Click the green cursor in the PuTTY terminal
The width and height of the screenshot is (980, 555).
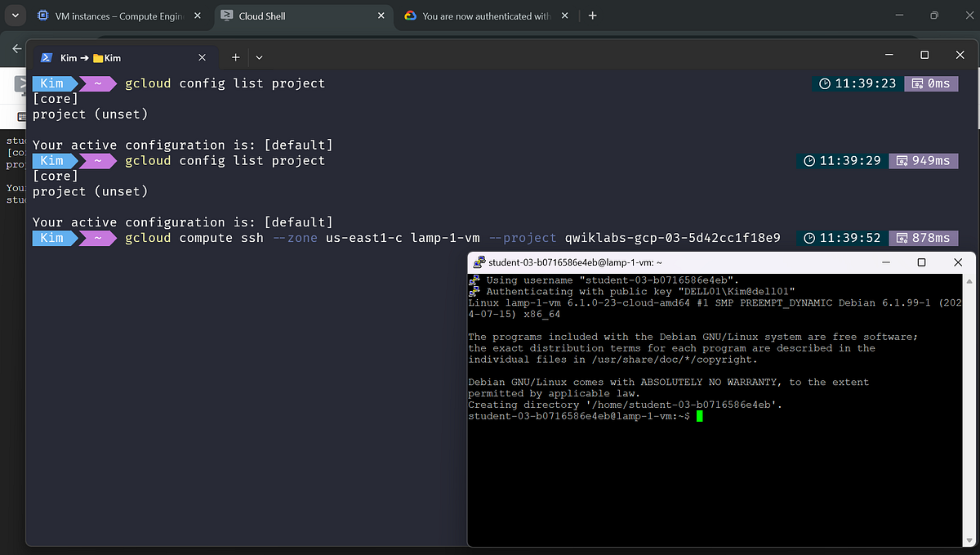click(x=699, y=416)
